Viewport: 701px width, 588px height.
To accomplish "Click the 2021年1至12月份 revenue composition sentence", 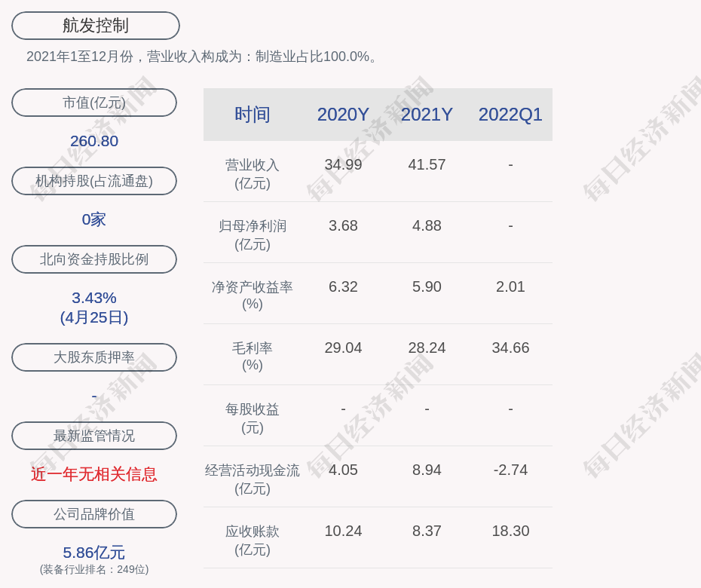I will (203, 57).
